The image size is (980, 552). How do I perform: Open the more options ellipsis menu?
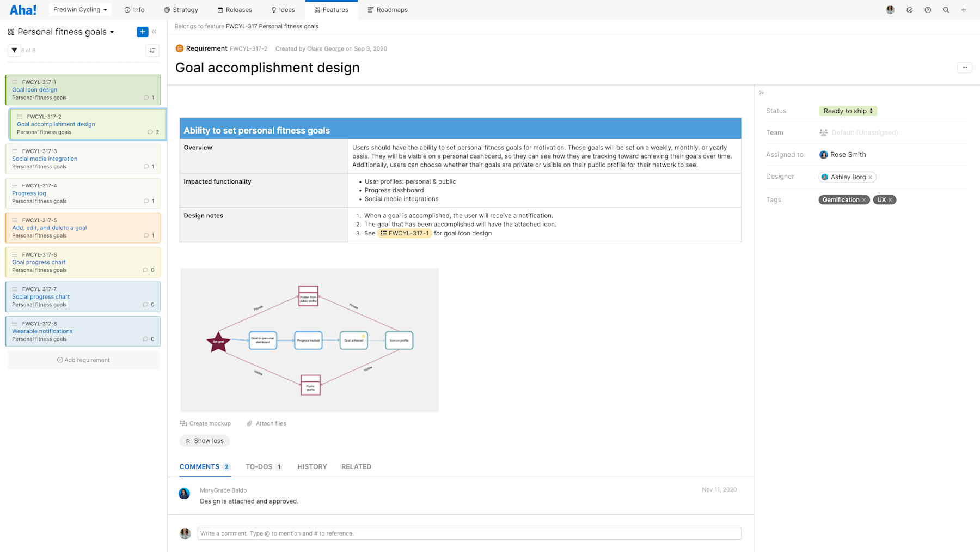pyautogui.click(x=964, y=67)
